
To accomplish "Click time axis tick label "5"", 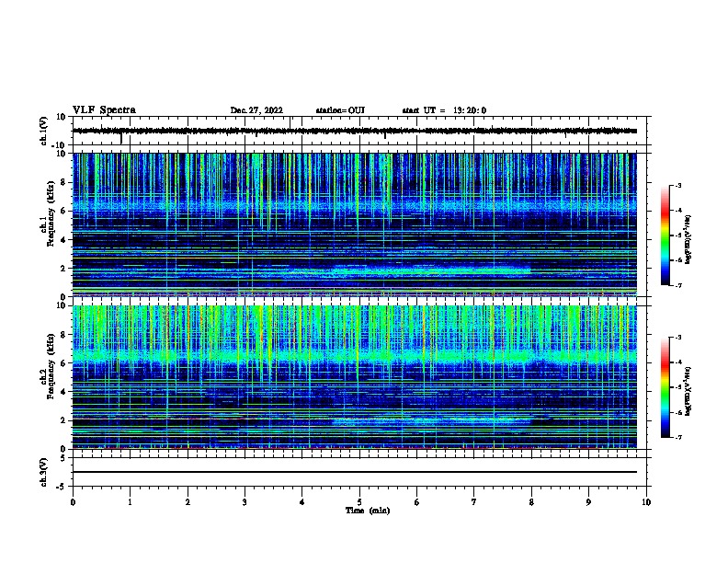I will 359,502.
